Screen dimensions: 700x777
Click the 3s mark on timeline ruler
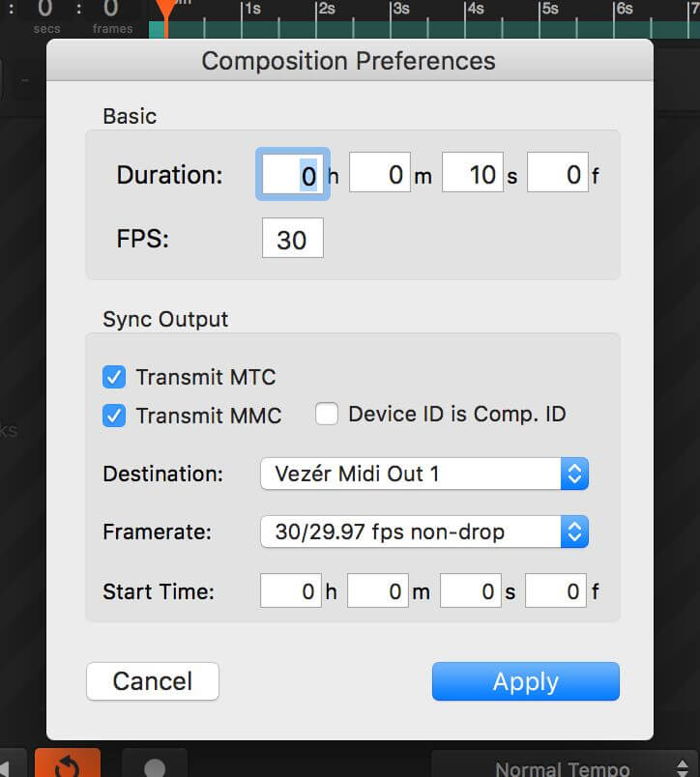click(x=400, y=9)
